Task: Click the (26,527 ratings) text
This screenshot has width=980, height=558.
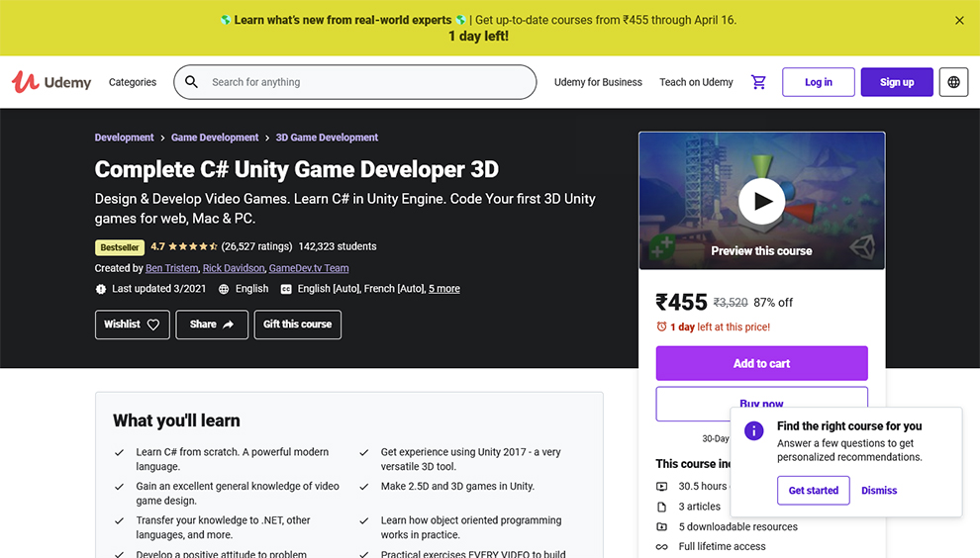Action: tap(256, 246)
